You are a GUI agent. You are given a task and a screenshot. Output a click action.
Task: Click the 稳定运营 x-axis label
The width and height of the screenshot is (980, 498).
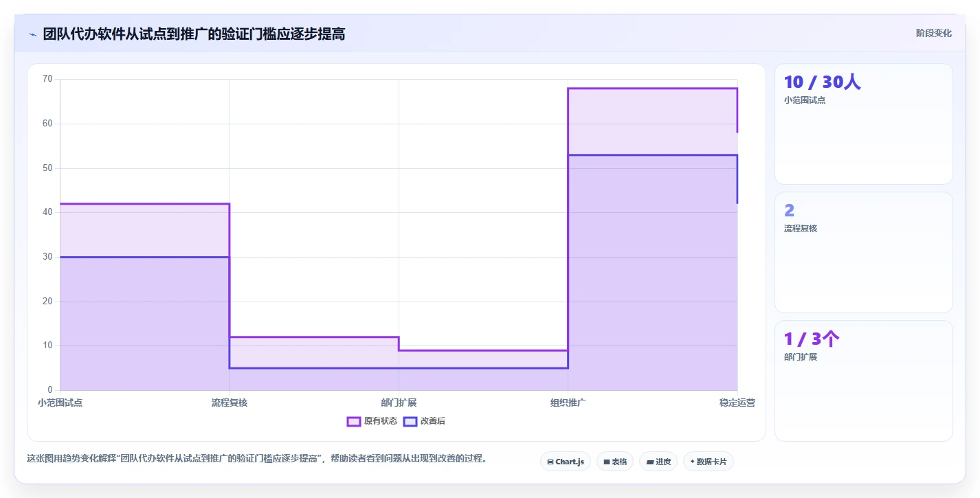click(737, 403)
